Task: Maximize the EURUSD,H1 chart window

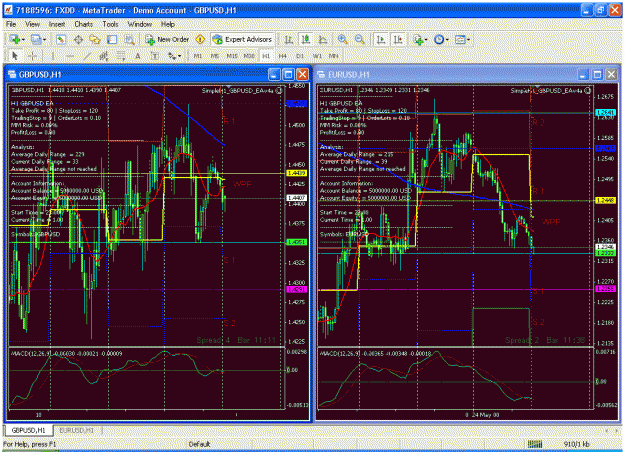Action: click(x=597, y=75)
